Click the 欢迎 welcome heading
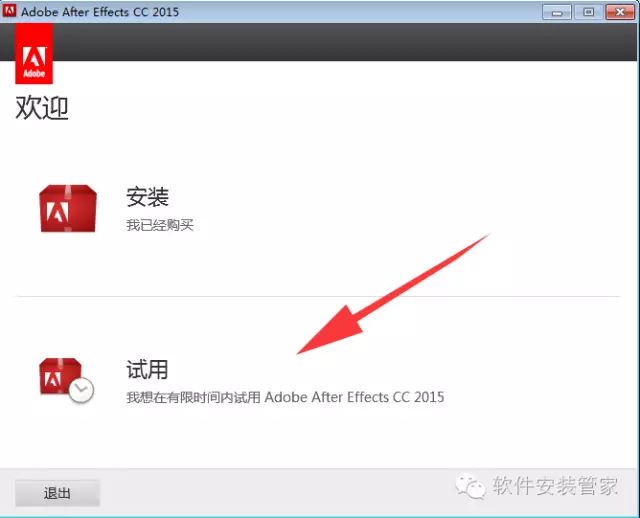The width and height of the screenshot is (640, 518). click(42, 107)
